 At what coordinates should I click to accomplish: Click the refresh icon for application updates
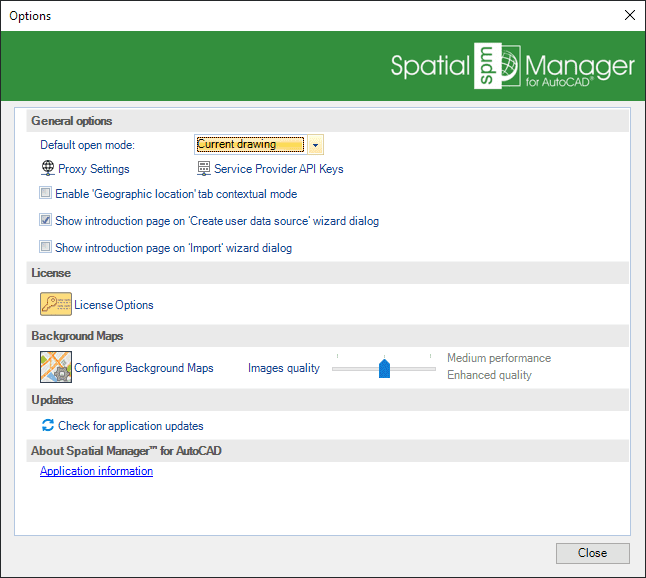coord(47,426)
